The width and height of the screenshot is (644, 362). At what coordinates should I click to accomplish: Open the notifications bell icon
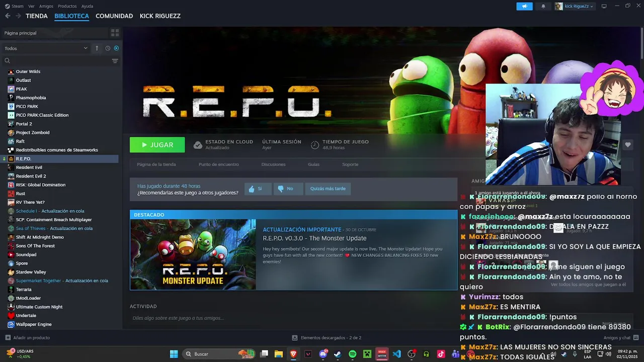point(543,7)
